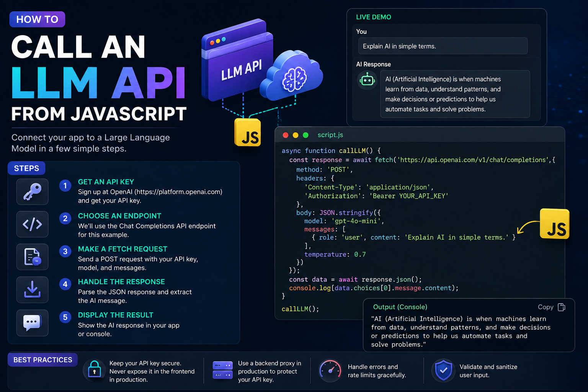Click the purple LLM API window illustration
This screenshot has width=588, height=392.
(238, 60)
